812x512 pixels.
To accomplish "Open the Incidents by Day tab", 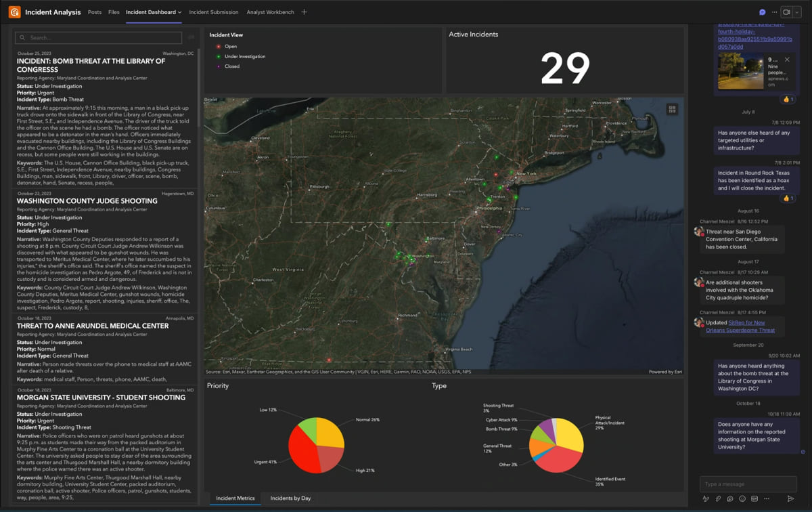I will [290, 498].
